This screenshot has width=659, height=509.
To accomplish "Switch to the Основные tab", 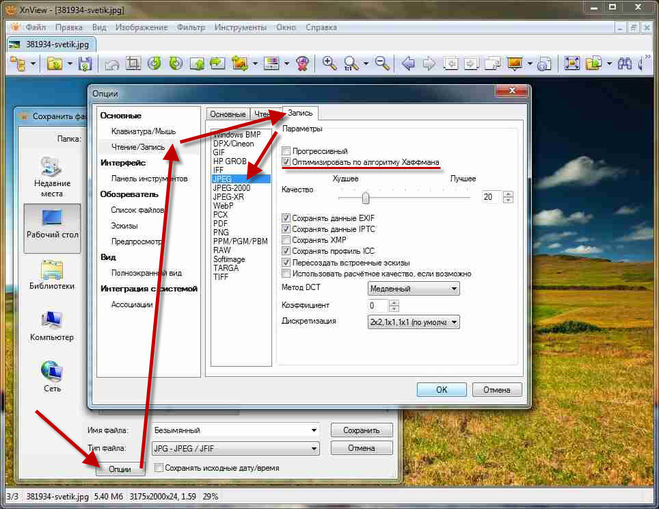I will click(x=226, y=113).
